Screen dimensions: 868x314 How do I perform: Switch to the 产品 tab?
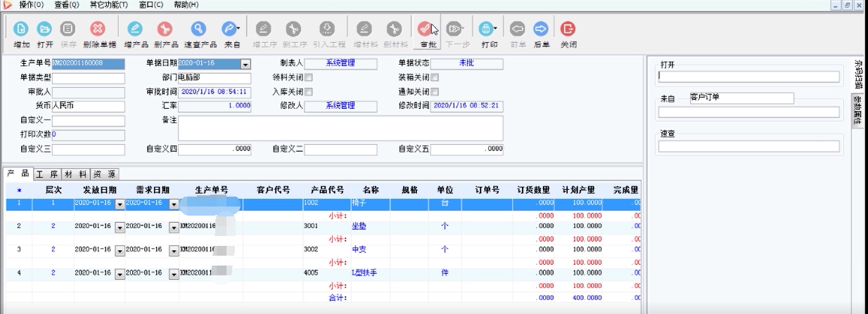(18, 174)
